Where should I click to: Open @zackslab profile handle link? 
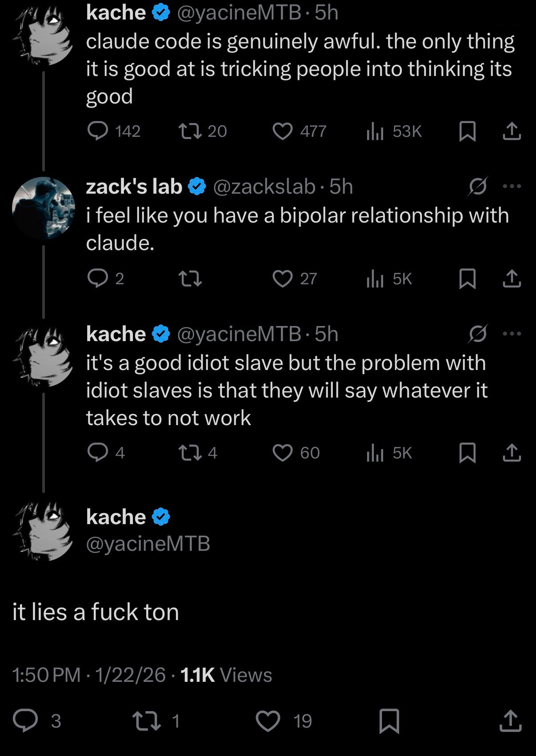[x=264, y=187]
